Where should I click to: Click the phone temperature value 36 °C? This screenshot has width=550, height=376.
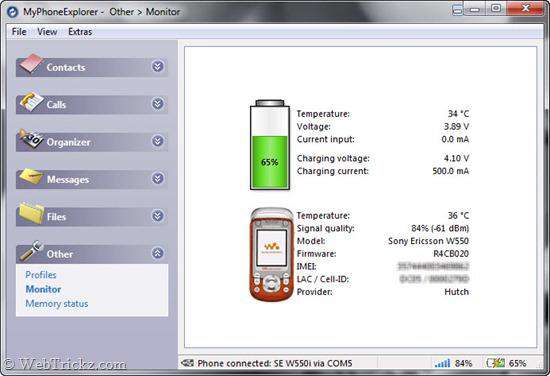pyautogui.click(x=458, y=215)
